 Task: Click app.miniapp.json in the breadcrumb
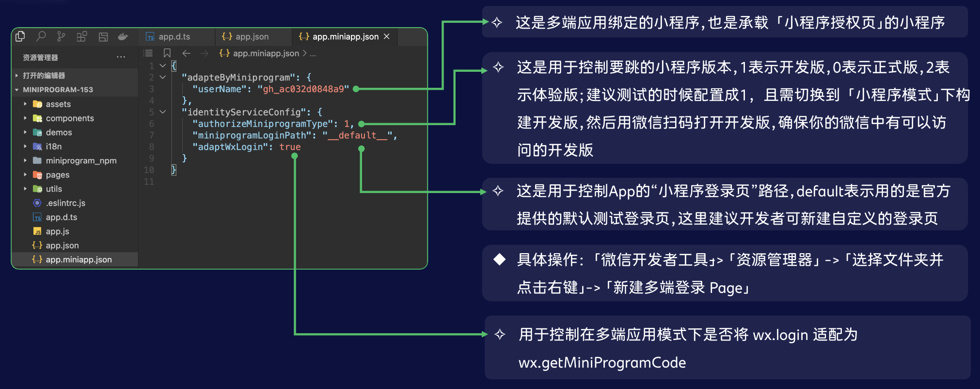[x=266, y=53]
